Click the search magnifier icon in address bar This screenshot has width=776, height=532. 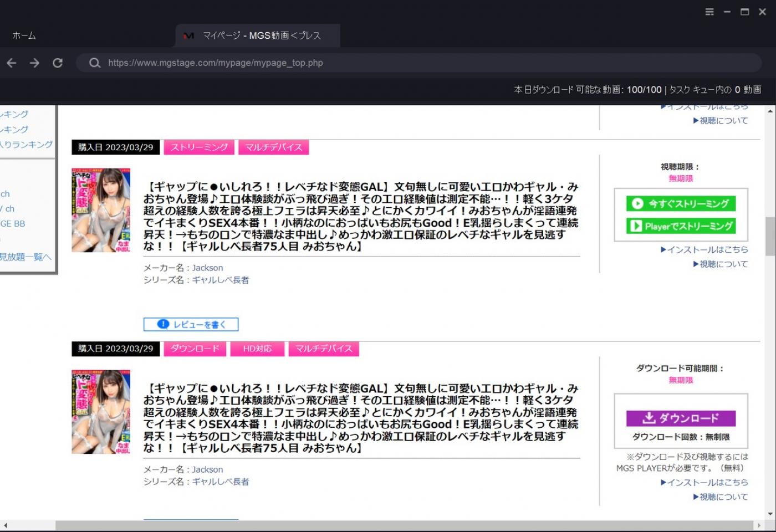pos(95,63)
